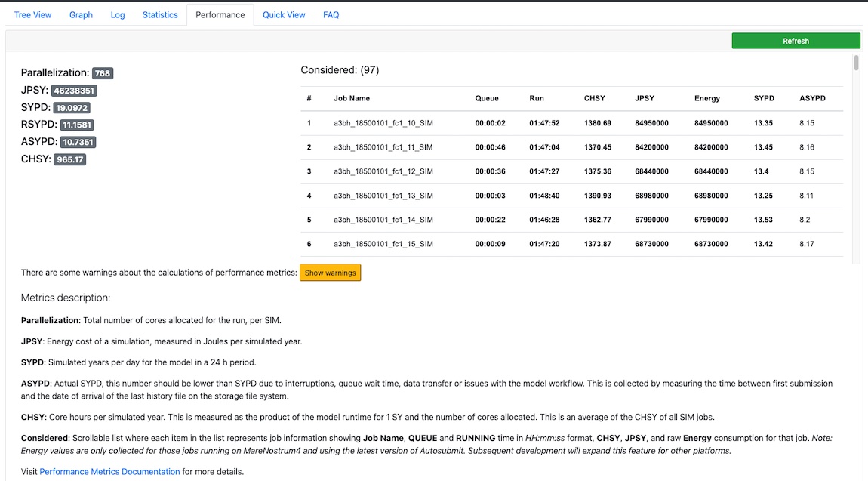Click the Run column header
Screen dimensions: 868x481
point(537,98)
